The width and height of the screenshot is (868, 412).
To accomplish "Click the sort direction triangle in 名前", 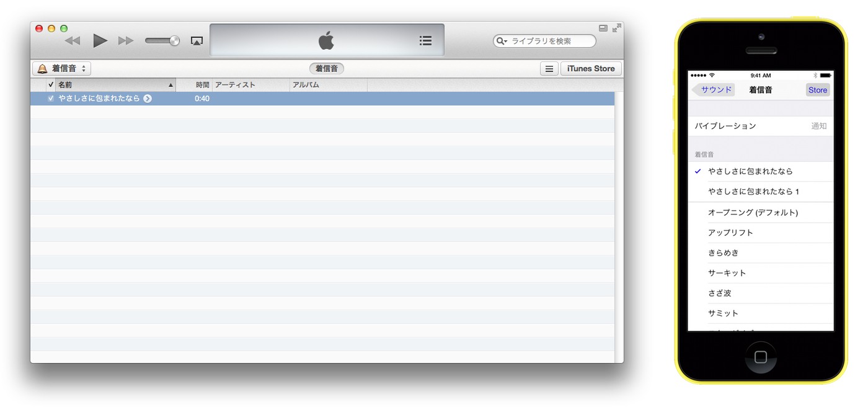I will pyautogui.click(x=171, y=85).
